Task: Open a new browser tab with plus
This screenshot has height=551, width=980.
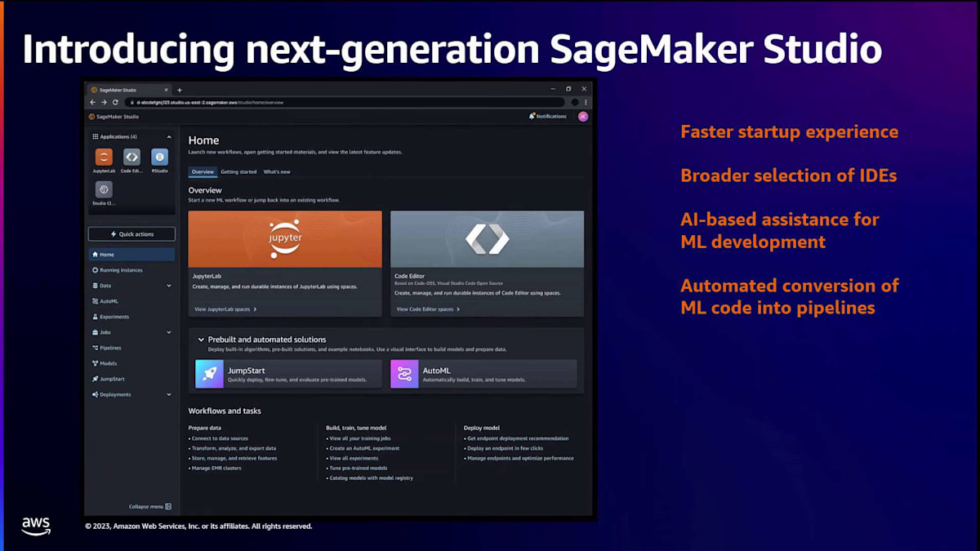Action: pyautogui.click(x=180, y=89)
